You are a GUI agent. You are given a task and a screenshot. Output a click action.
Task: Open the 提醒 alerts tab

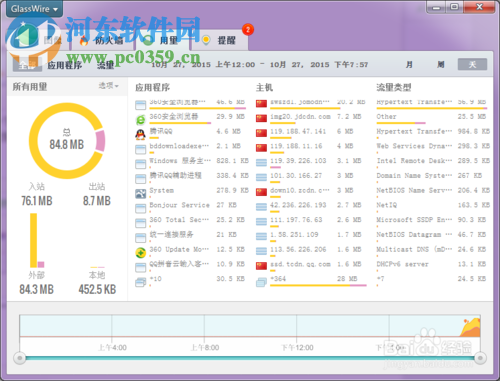pyautogui.click(x=219, y=41)
